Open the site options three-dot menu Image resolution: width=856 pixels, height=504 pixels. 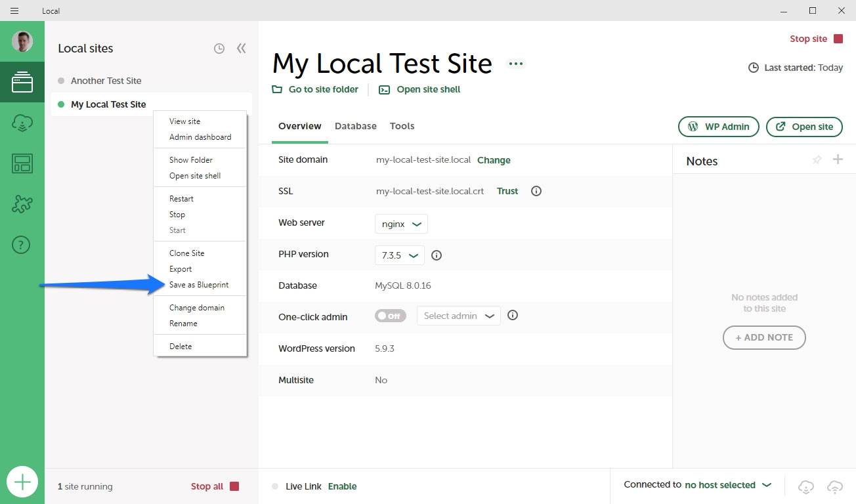[516, 64]
